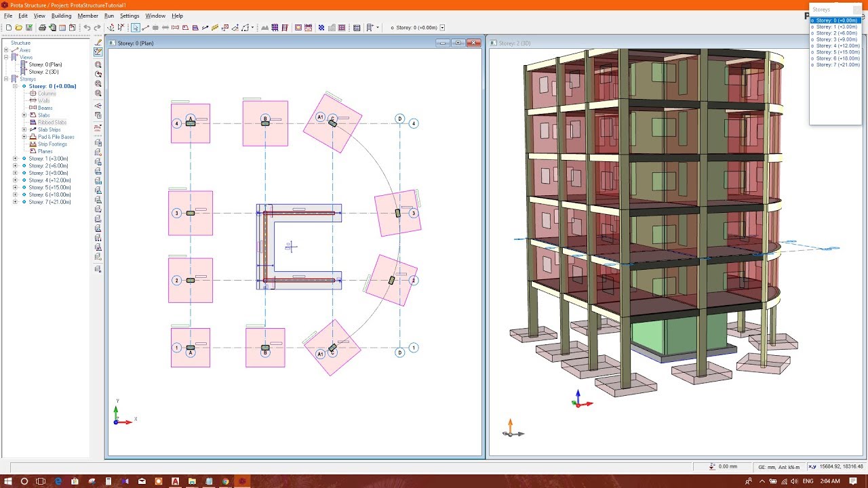The width and height of the screenshot is (868, 488).
Task: Click the Save project icon
Action: pos(28,28)
